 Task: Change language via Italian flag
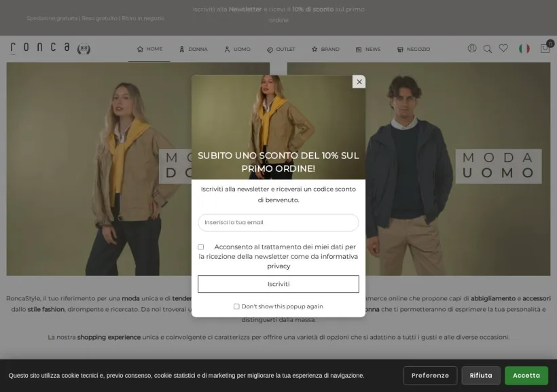click(x=524, y=48)
